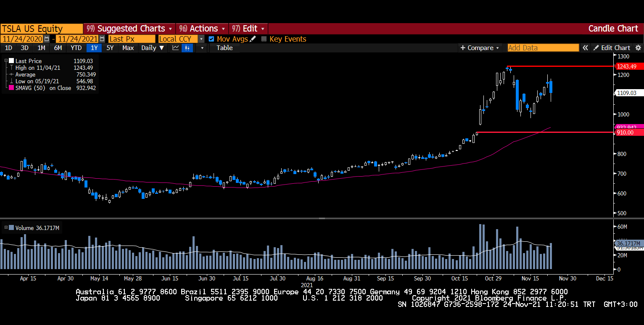
Task: Click the end date field 11/24/2021
Action: click(77, 39)
